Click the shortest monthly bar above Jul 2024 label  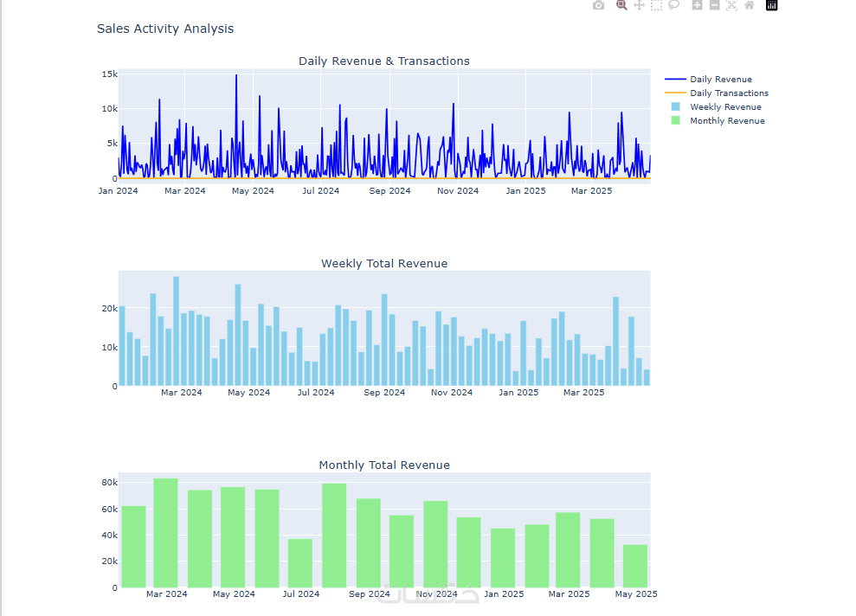300,563
